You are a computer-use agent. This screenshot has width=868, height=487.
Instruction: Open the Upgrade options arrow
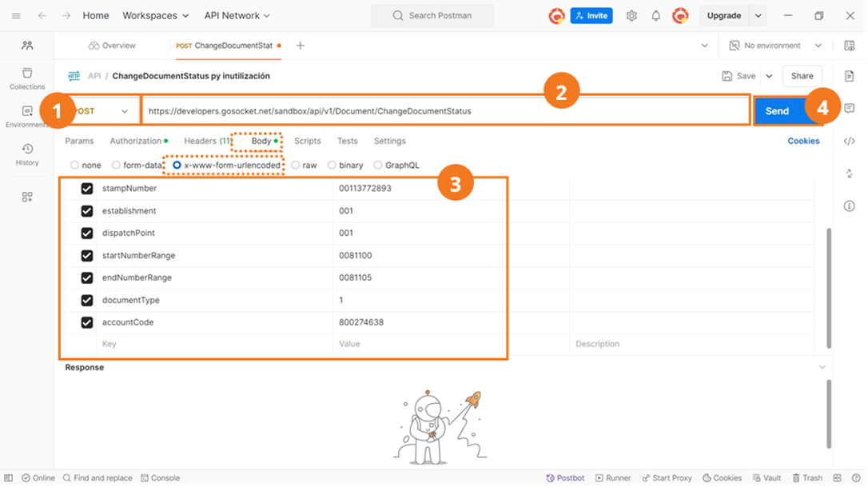pos(758,15)
